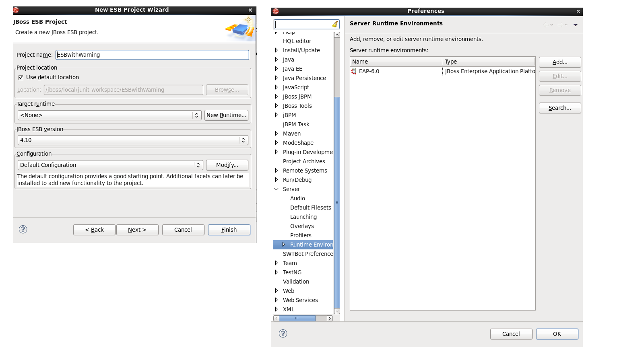Click New Runtime button
The image size is (644, 362).
click(226, 115)
